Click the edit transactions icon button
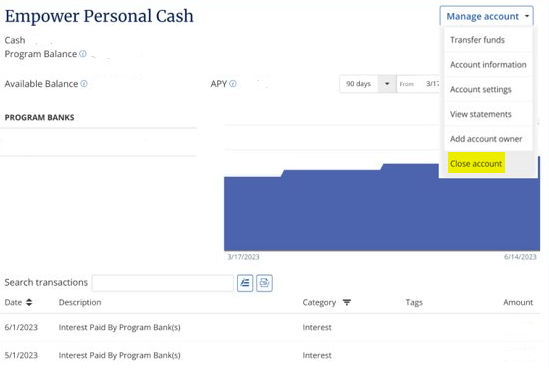The image size is (549, 368). pyautogui.click(x=245, y=283)
